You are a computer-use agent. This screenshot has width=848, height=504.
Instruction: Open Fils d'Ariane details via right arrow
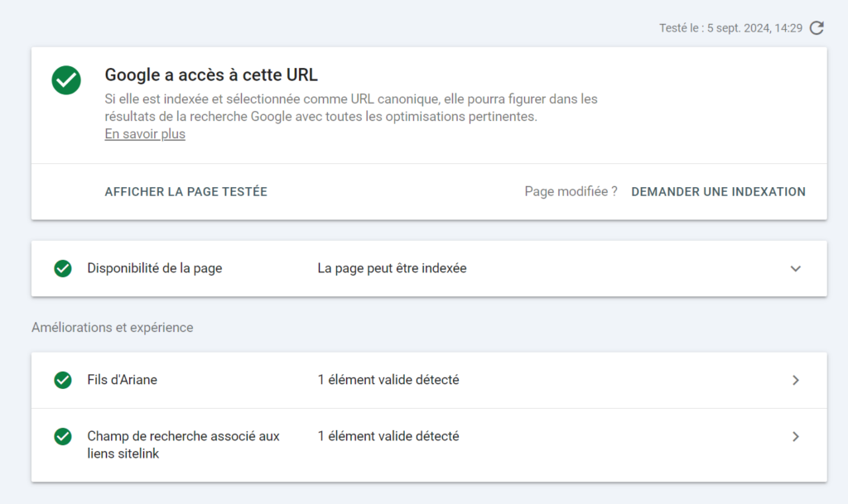click(x=796, y=380)
